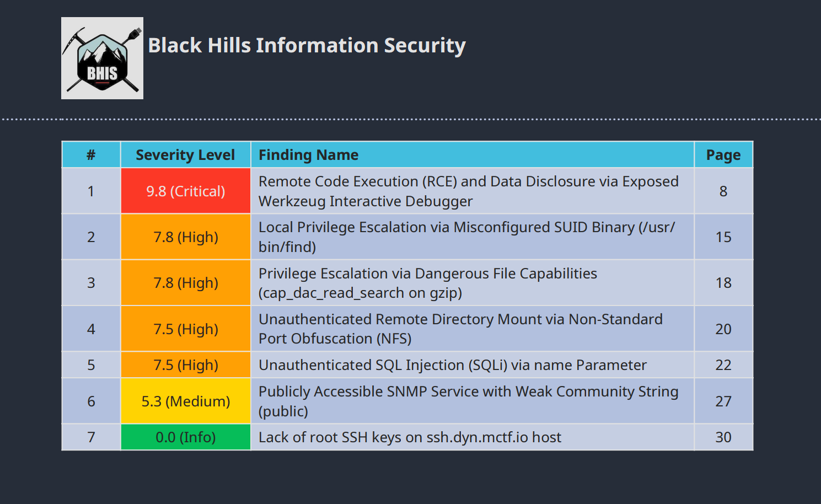This screenshot has height=504, width=821.
Task: Click page number 18
Action: 723,283
